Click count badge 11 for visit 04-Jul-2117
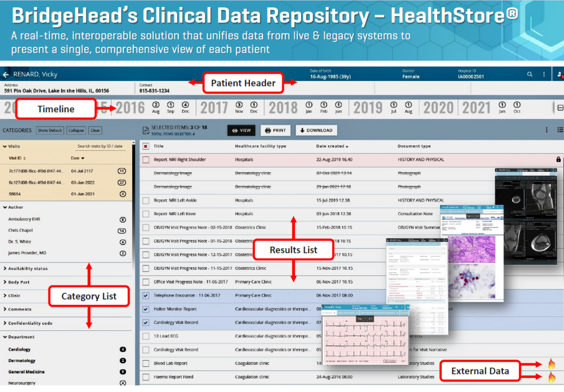 point(122,171)
